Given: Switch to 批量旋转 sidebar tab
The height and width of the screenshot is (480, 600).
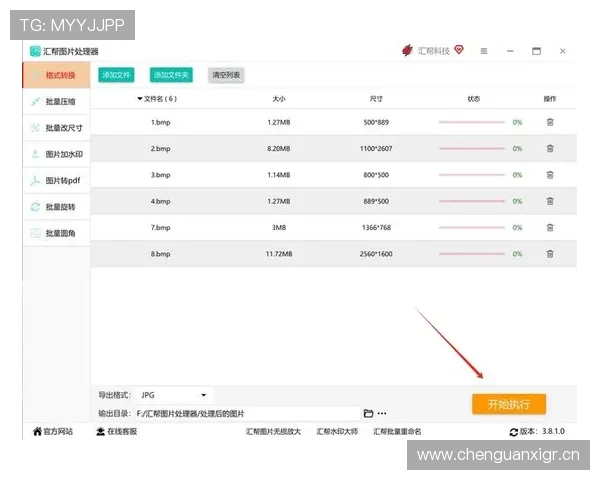Looking at the screenshot, I should coord(56,207).
